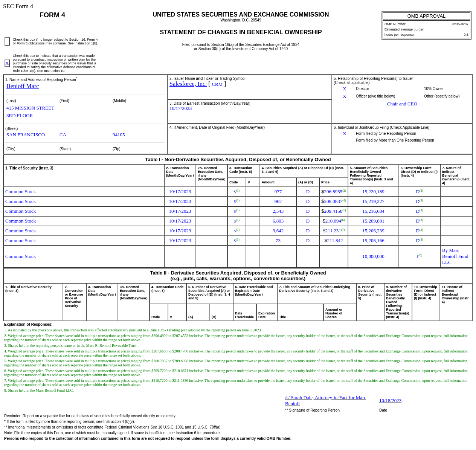The image size is (476, 450).
Task: Click the amount 2,543 in Table I
Action: 278,211
